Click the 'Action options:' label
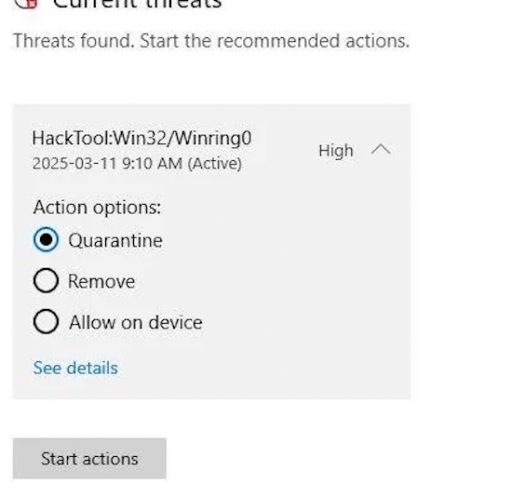This screenshot has width=512, height=484. pos(97,207)
